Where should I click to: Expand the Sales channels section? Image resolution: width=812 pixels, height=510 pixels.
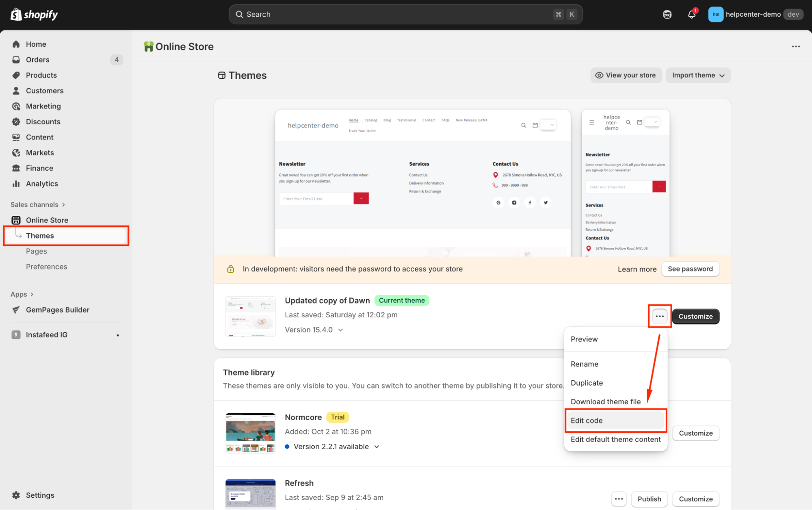(64, 204)
